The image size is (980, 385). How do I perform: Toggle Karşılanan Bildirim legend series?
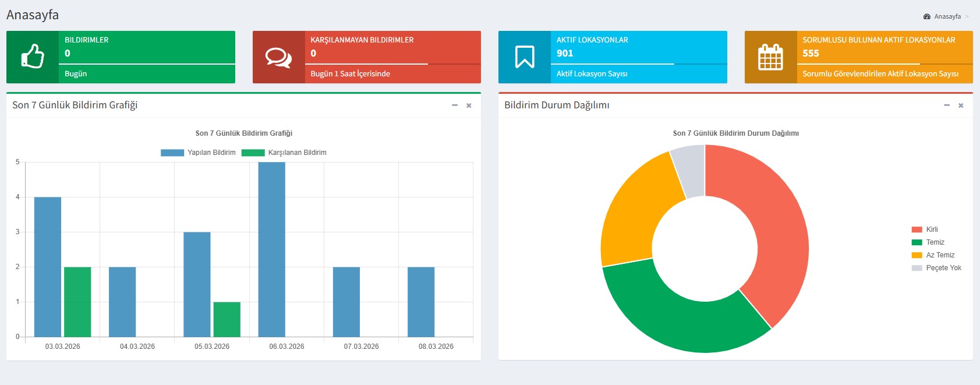tap(284, 153)
